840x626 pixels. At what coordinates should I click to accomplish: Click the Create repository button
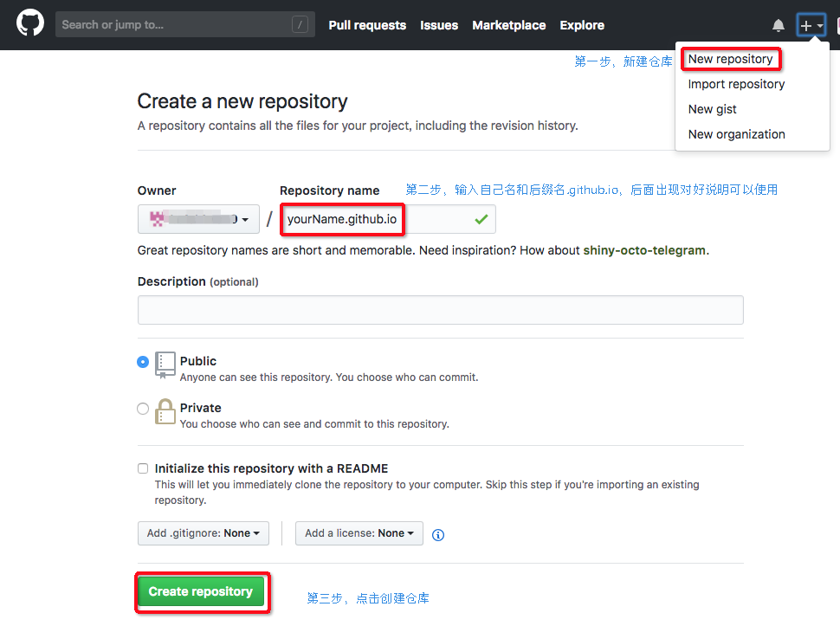pyautogui.click(x=201, y=591)
